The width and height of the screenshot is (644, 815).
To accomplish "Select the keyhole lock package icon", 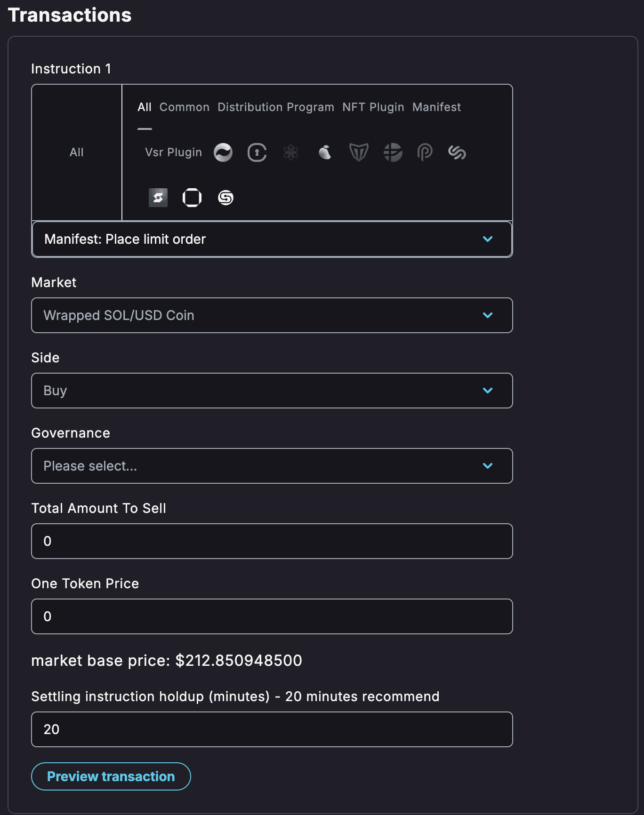I will pos(257,152).
